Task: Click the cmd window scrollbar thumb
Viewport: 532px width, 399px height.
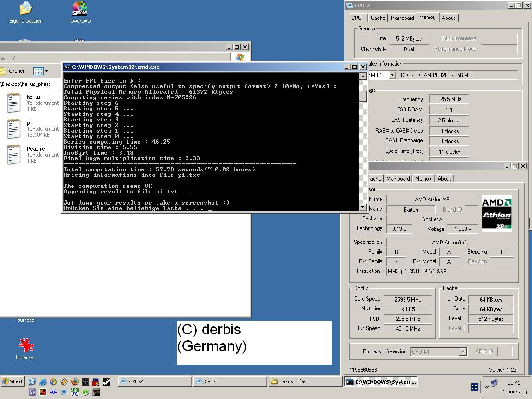Action: (x=363, y=96)
